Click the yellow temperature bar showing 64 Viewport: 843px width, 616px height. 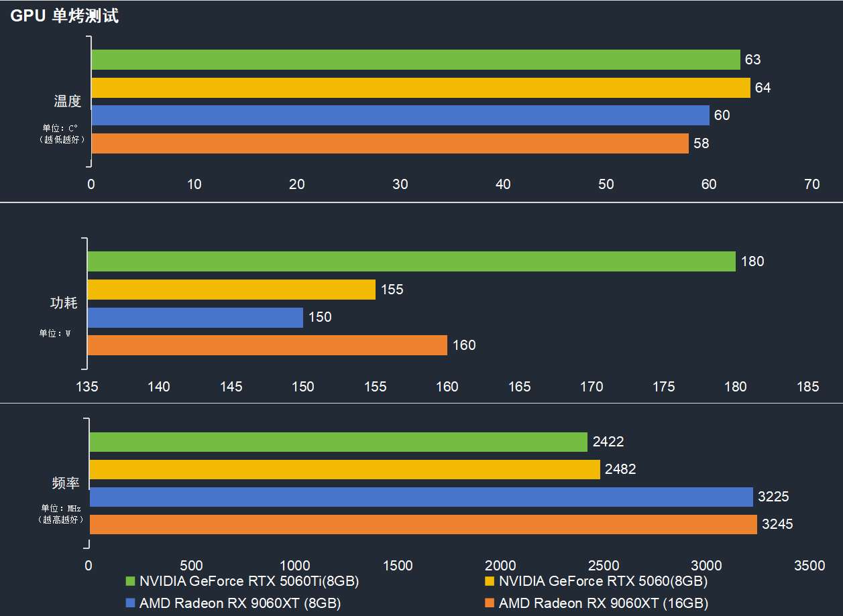pyautogui.click(x=420, y=88)
